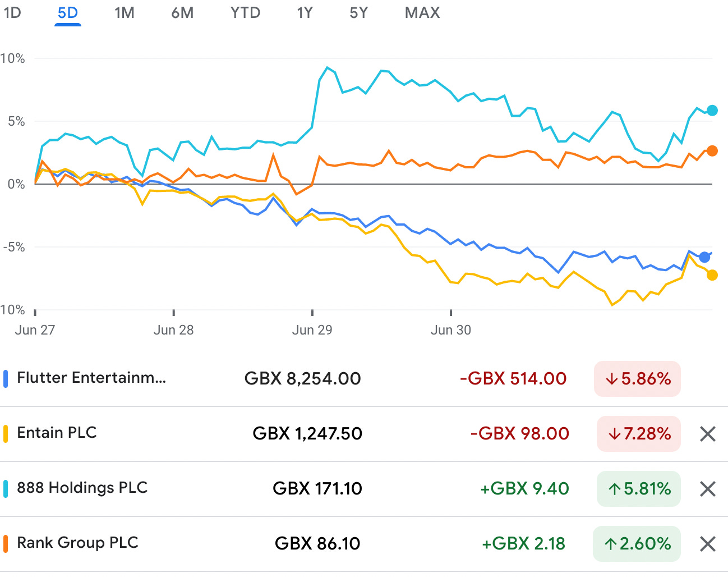
Task: Click the yellow endpoint dot on chart
Action: coord(712,275)
